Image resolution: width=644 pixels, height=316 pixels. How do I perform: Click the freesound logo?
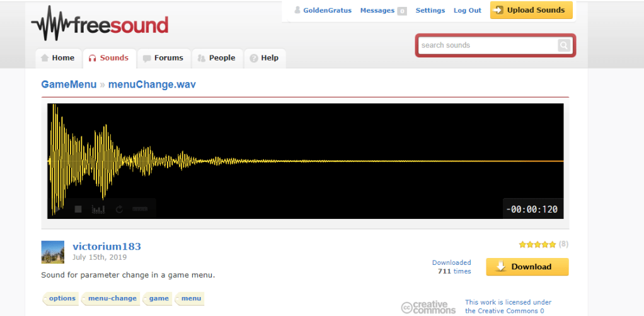tap(100, 25)
